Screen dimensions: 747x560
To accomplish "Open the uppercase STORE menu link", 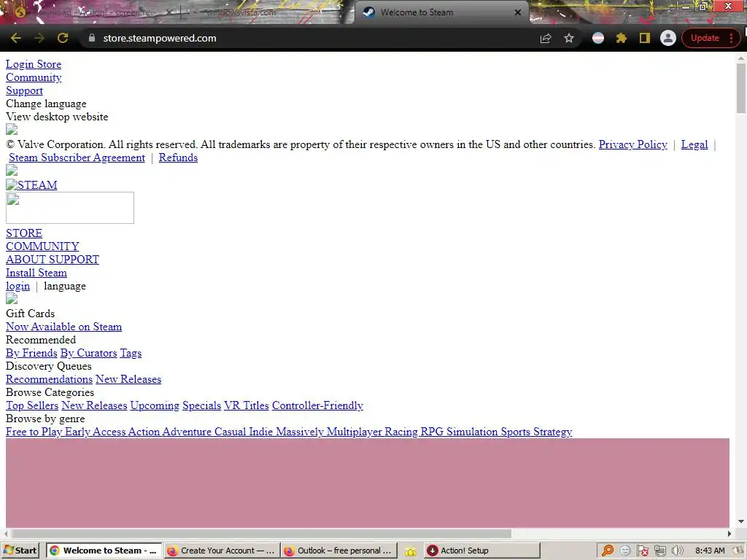I will click(24, 233).
